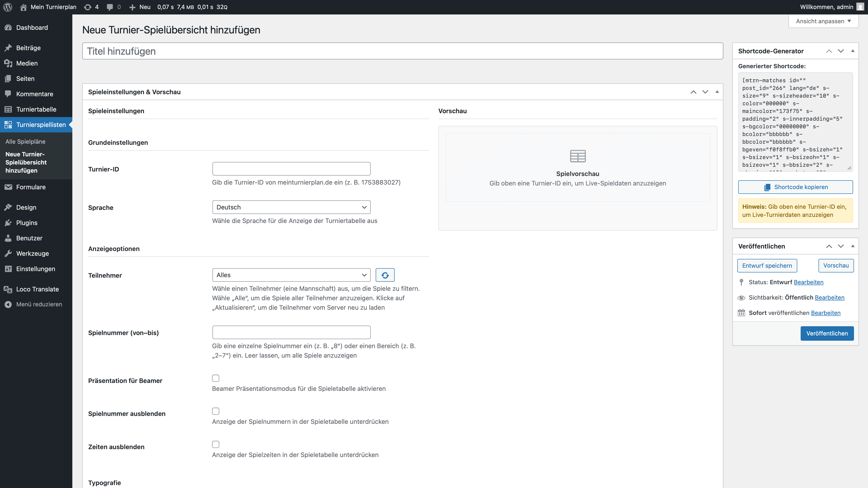The height and width of the screenshot is (488, 868).
Task: Click the blue Veröffentlichen button
Action: click(x=827, y=333)
